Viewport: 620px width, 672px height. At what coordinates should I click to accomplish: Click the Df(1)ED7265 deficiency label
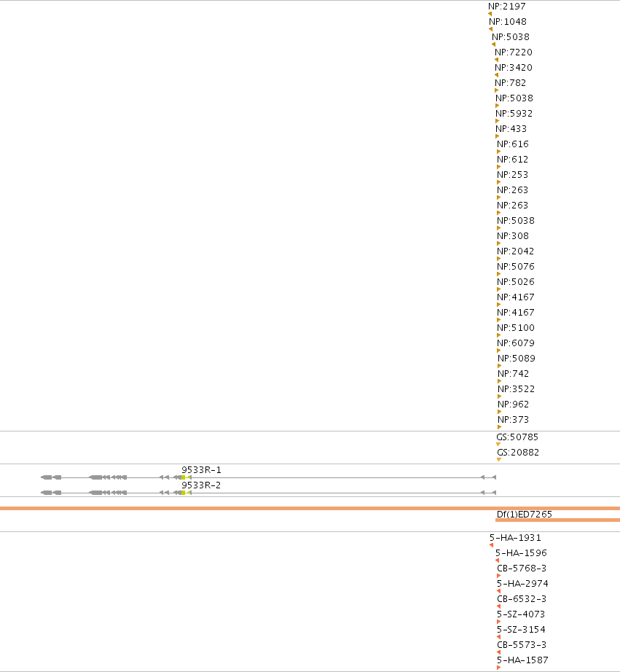pos(525,515)
